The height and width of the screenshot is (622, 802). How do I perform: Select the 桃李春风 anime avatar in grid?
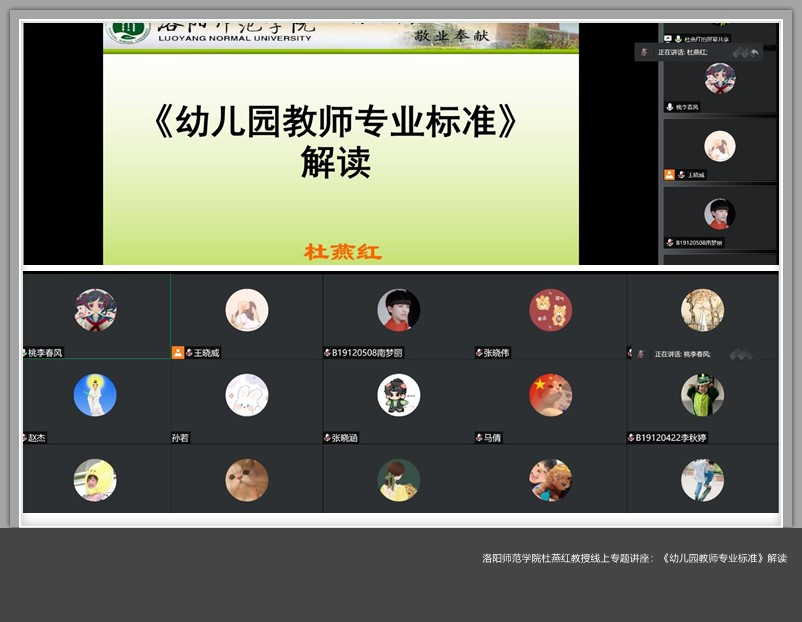click(95, 310)
